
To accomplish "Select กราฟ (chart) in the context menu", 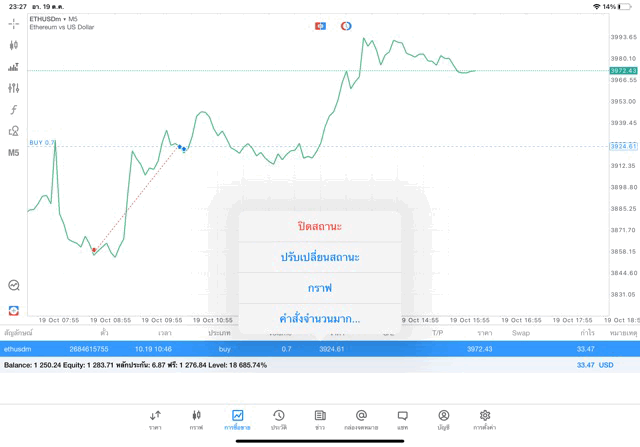I will tap(320, 288).
